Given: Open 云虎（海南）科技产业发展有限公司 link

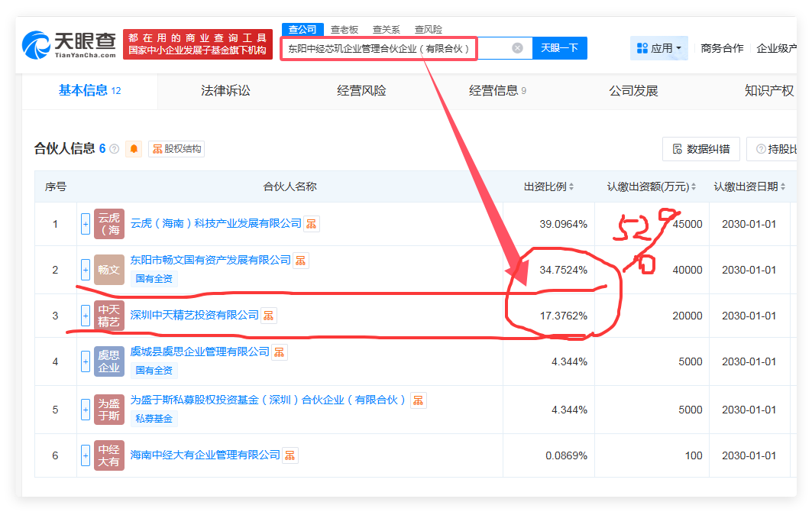Looking at the screenshot, I should pyautogui.click(x=215, y=223).
